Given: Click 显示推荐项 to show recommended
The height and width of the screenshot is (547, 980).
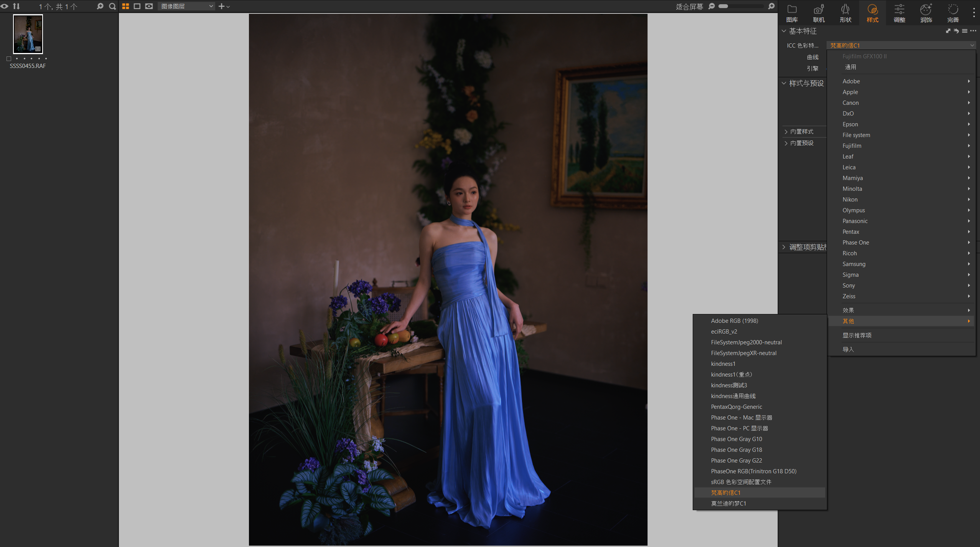Looking at the screenshot, I should [x=856, y=335].
